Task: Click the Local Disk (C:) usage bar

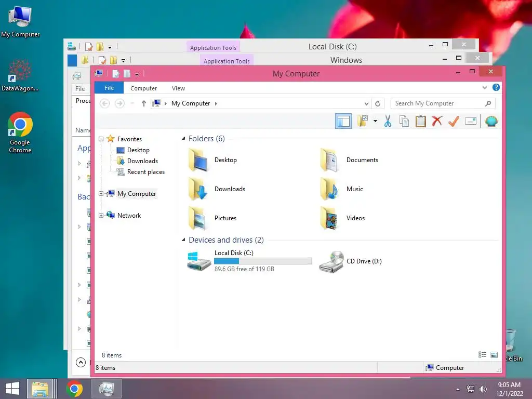Action: pyautogui.click(x=263, y=261)
